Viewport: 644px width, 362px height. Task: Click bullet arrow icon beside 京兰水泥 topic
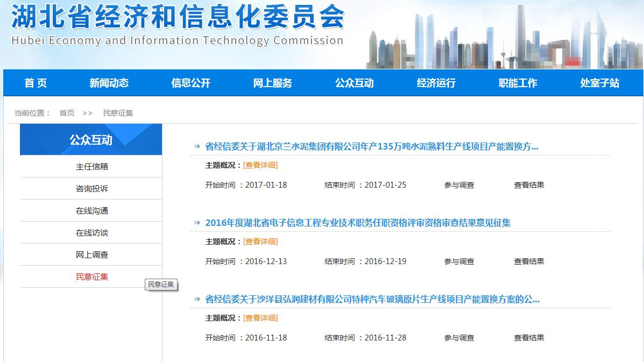point(197,146)
